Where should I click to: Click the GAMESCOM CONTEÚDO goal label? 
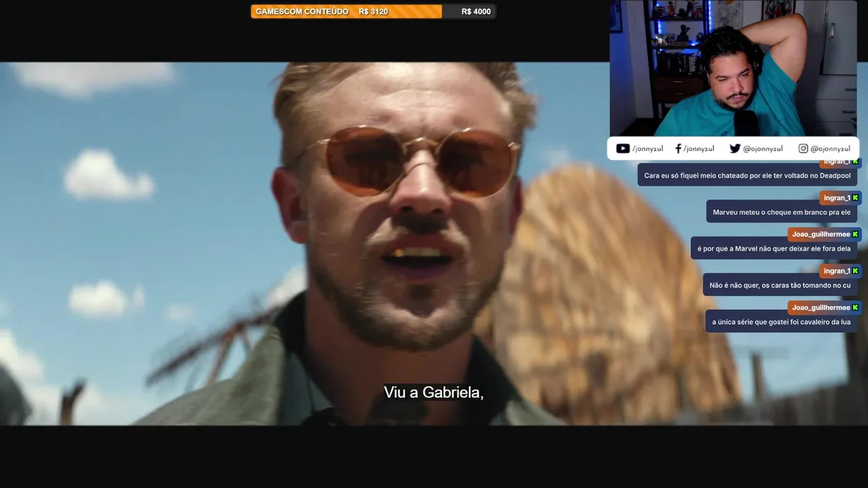click(x=302, y=12)
